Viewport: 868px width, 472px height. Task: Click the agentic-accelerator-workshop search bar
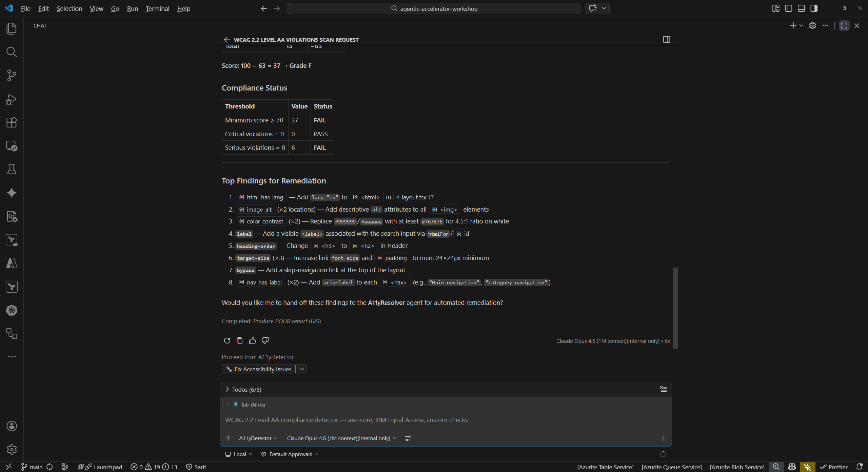coord(433,8)
